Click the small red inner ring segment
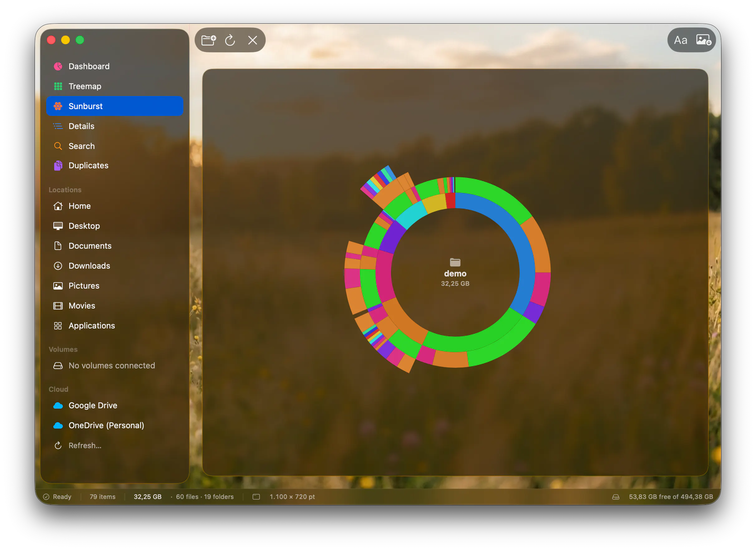The image size is (756, 551). click(451, 201)
